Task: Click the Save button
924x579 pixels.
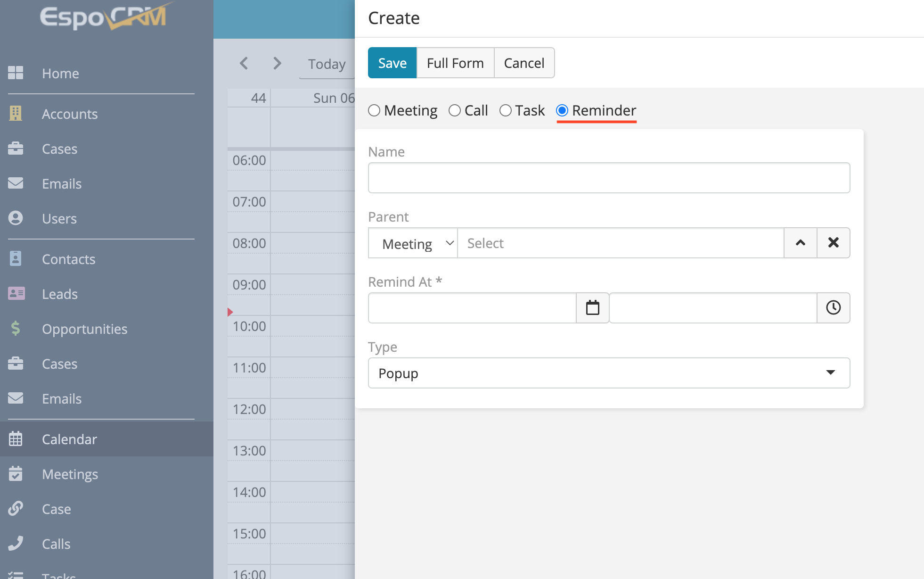Action: pos(392,63)
